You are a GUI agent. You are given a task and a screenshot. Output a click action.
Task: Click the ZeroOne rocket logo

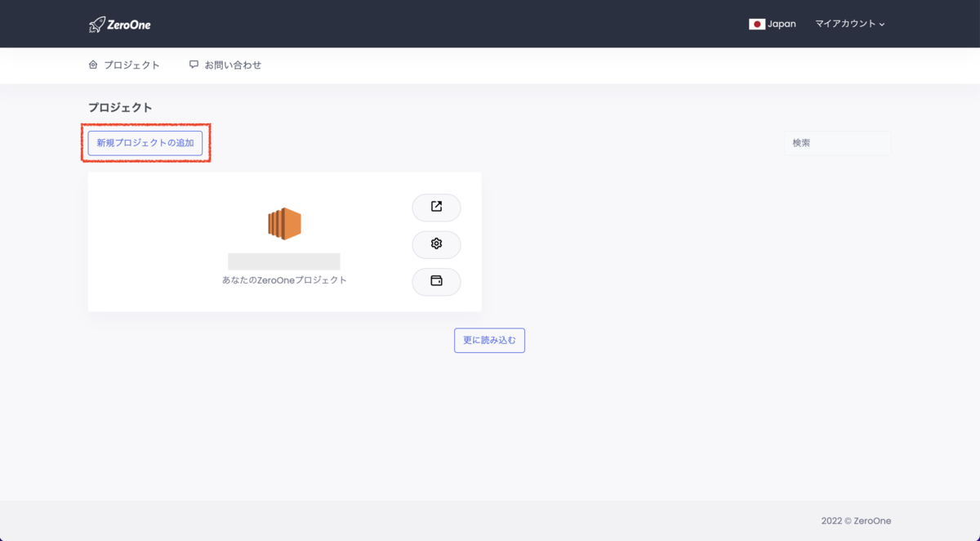tap(120, 25)
